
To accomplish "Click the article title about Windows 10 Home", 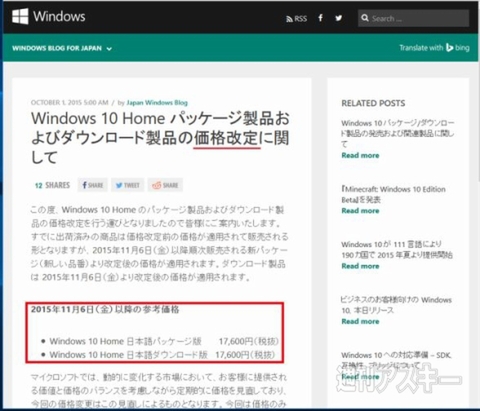I will point(160,137).
